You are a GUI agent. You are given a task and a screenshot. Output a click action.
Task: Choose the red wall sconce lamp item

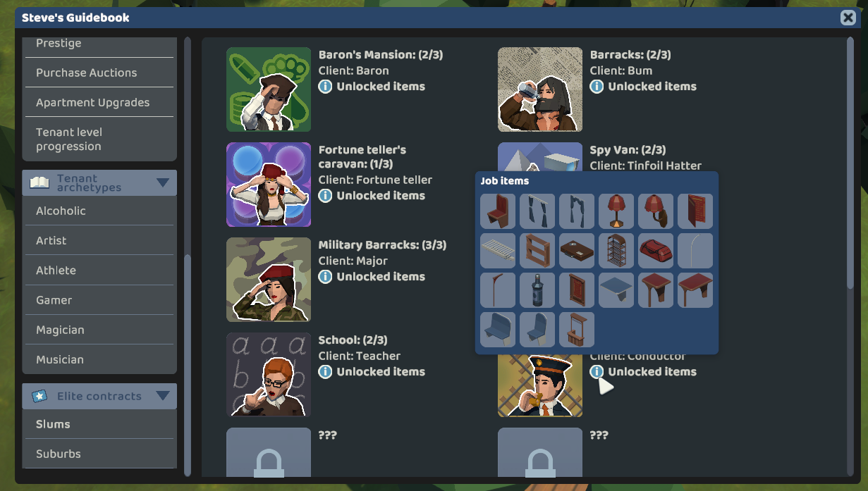coord(656,211)
